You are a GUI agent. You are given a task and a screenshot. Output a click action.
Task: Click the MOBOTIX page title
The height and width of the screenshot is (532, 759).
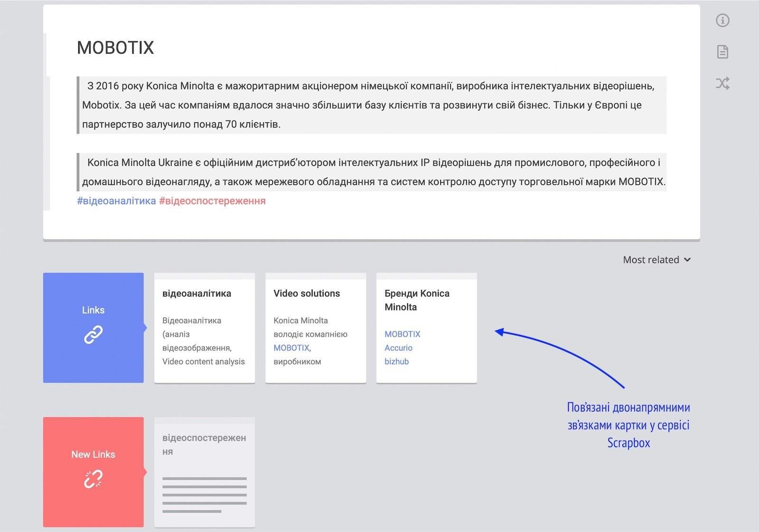click(x=115, y=47)
